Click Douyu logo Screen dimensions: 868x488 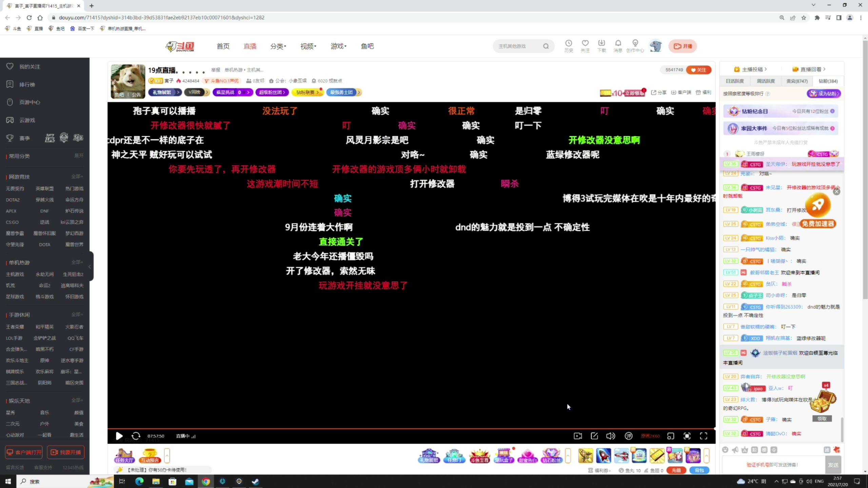tap(180, 46)
